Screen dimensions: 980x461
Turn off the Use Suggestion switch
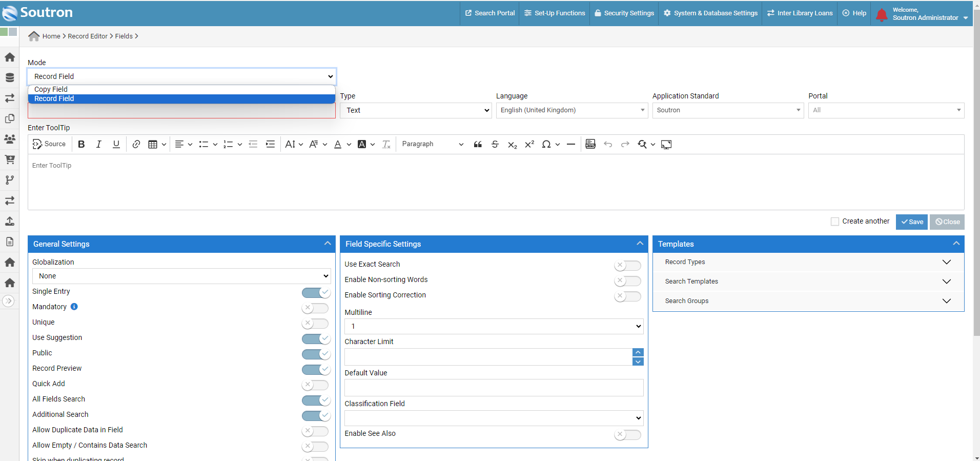(315, 339)
